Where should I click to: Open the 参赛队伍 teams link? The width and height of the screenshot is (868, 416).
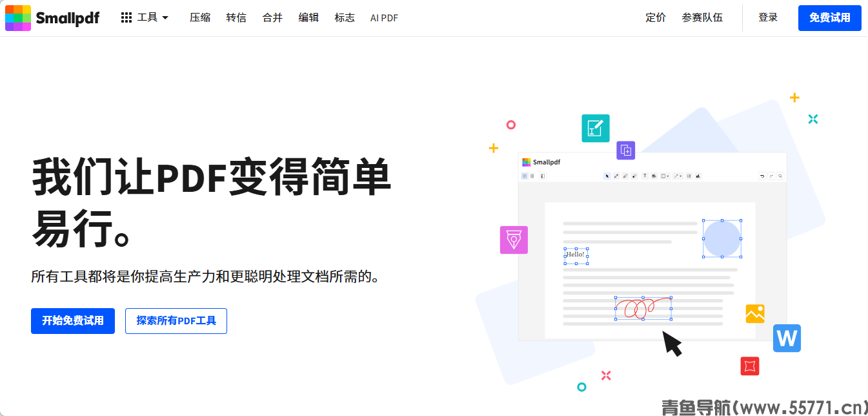click(702, 18)
